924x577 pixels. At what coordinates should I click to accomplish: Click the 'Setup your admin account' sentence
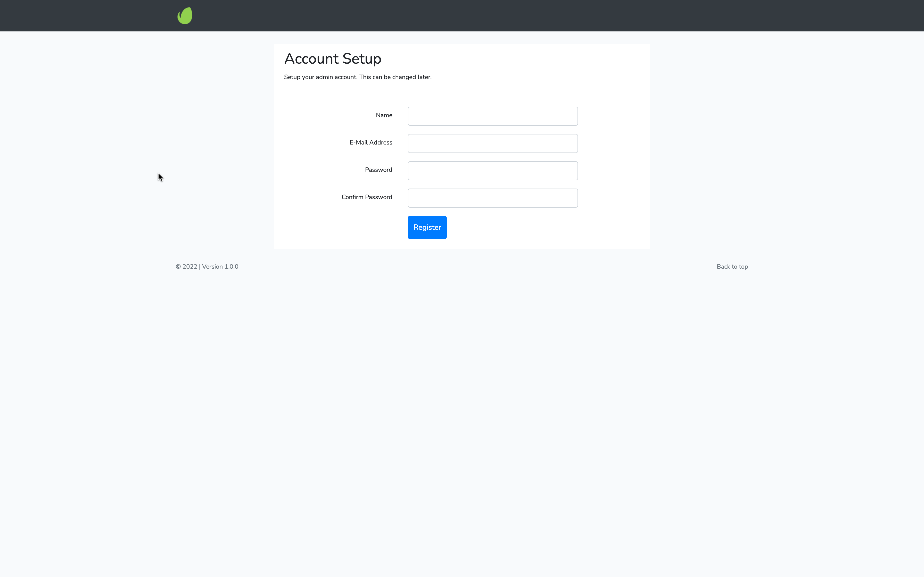pyautogui.click(x=320, y=77)
